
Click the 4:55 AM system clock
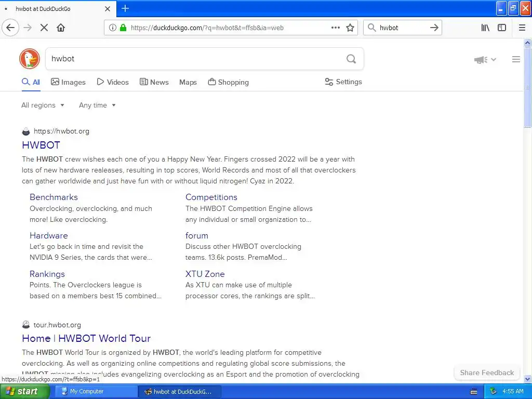[513, 392]
